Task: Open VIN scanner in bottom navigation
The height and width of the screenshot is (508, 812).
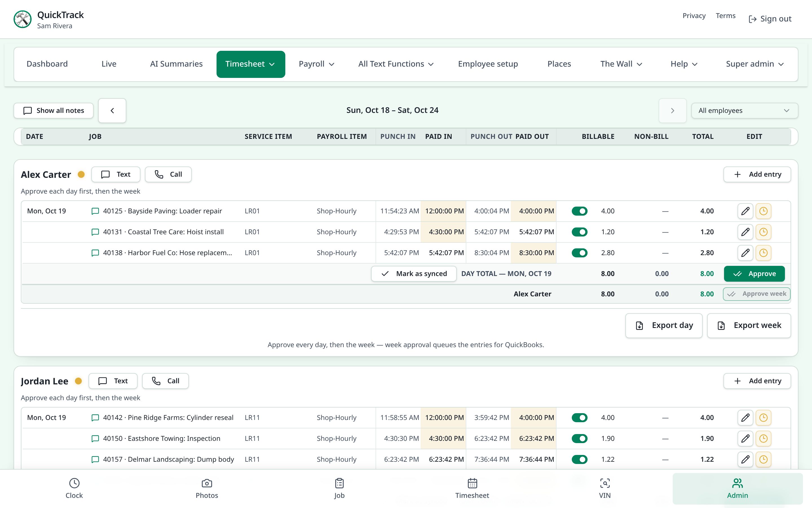Action: coord(605,489)
